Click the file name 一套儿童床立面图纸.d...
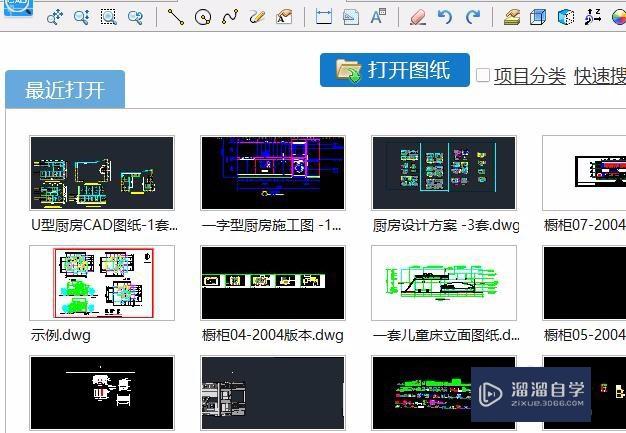This screenshot has width=626, height=433. coord(446,335)
